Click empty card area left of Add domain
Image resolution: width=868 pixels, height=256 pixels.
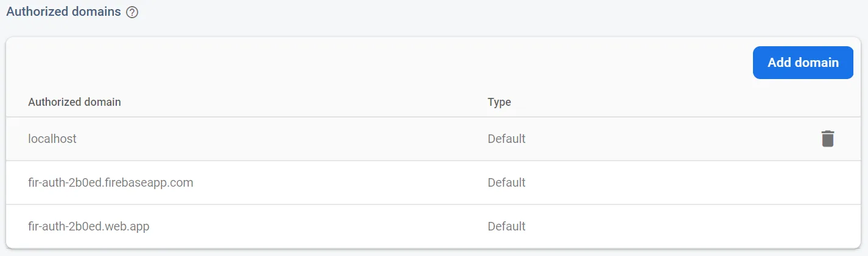click(x=365, y=63)
